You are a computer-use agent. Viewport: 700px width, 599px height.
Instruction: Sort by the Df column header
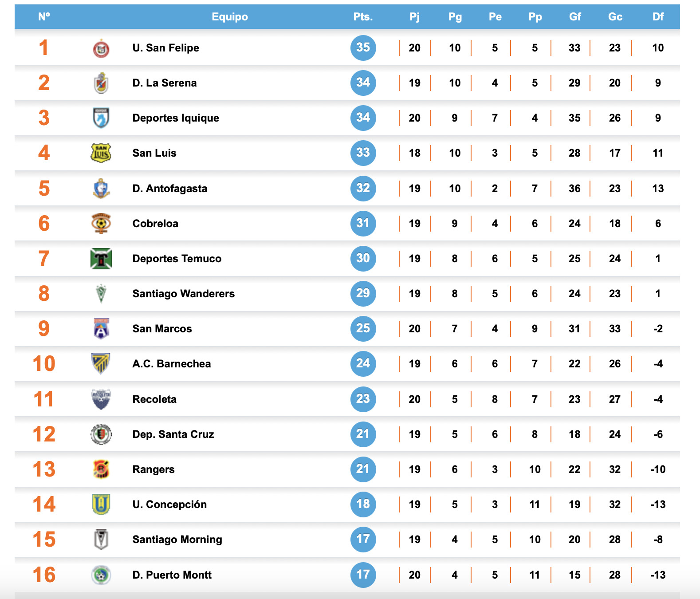[658, 17]
